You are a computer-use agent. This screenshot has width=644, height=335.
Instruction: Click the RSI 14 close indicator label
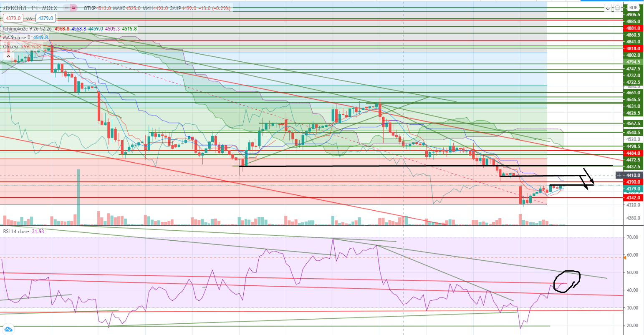(16, 231)
